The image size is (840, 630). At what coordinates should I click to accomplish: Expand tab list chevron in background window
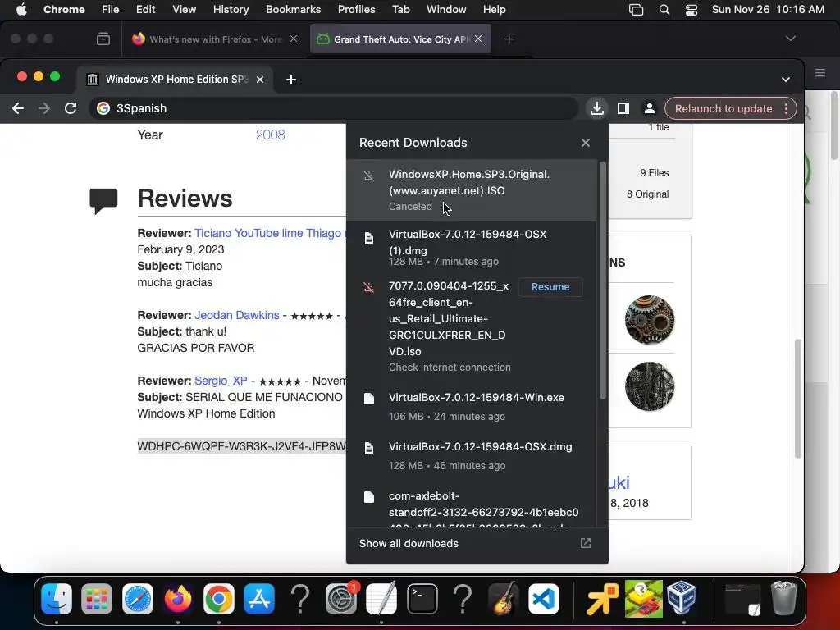point(790,39)
